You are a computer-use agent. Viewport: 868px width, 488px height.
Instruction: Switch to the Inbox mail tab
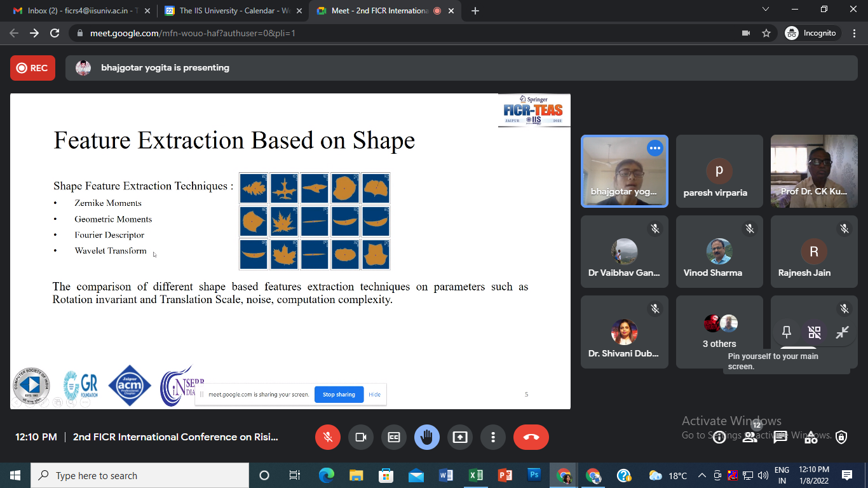(x=79, y=11)
